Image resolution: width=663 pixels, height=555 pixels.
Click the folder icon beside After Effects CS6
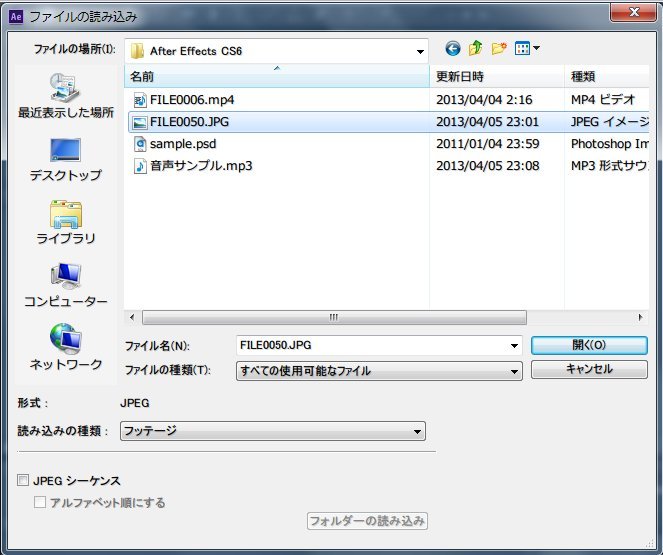coord(137,51)
